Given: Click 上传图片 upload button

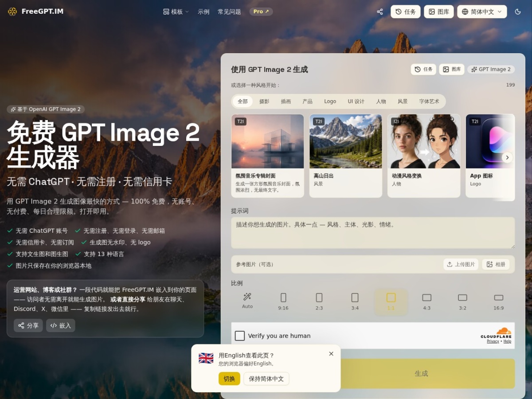Looking at the screenshot, I should click(x=461, y=264).
